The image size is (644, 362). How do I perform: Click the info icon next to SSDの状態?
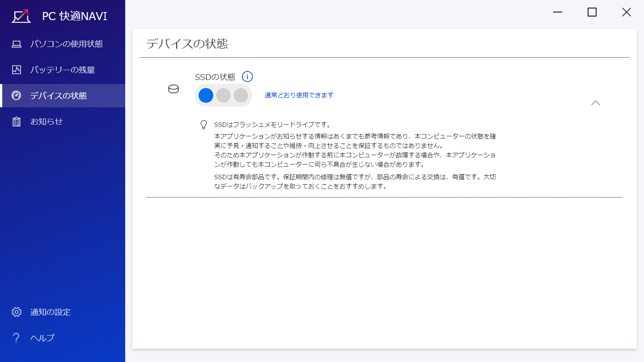(247, 77)
